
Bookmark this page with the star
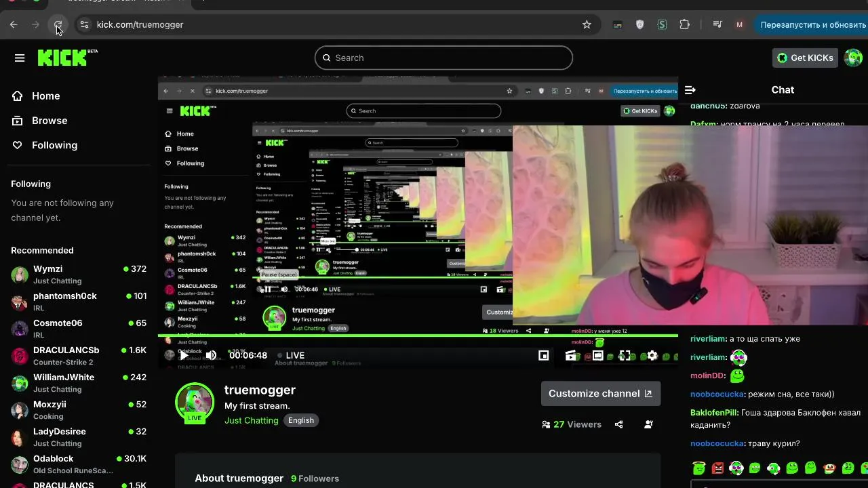point(587,24)
